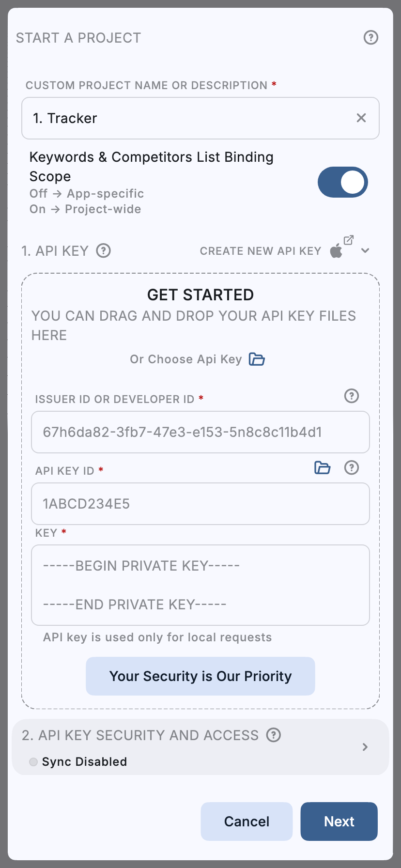Click Create New API Key link
The height and width of the screenshot is (868, 401).
coord(261,251)
